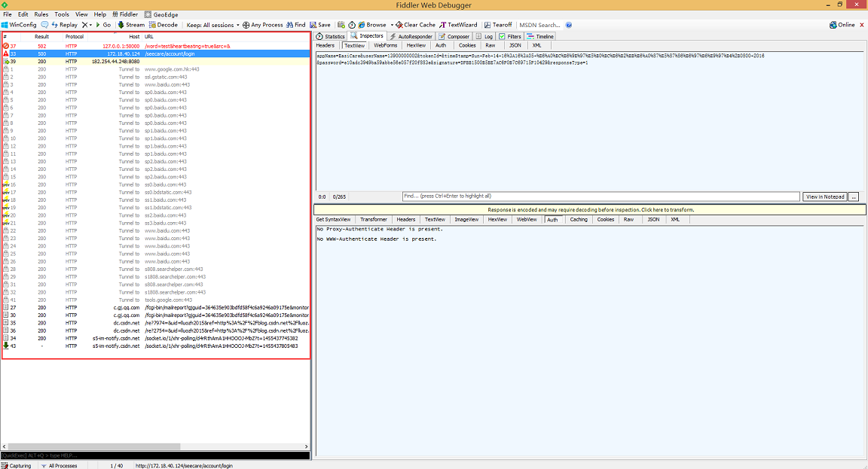Switch to the AutoResponder tab
The image size is (868, 469).
coord(411,36)
